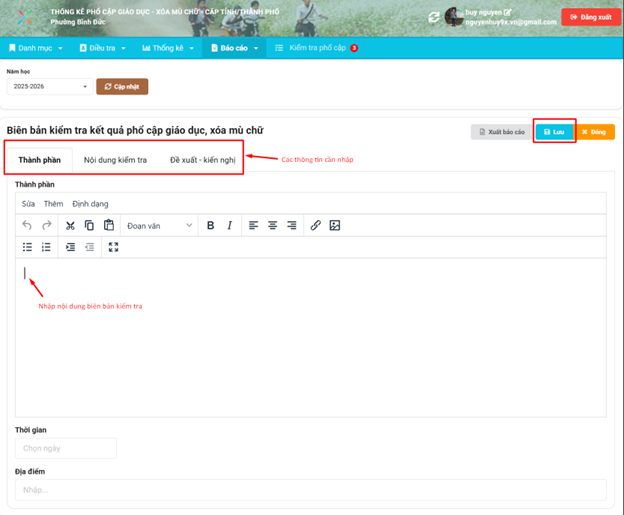
Task: Click the Thời gian date field
Action: [66, 449]
